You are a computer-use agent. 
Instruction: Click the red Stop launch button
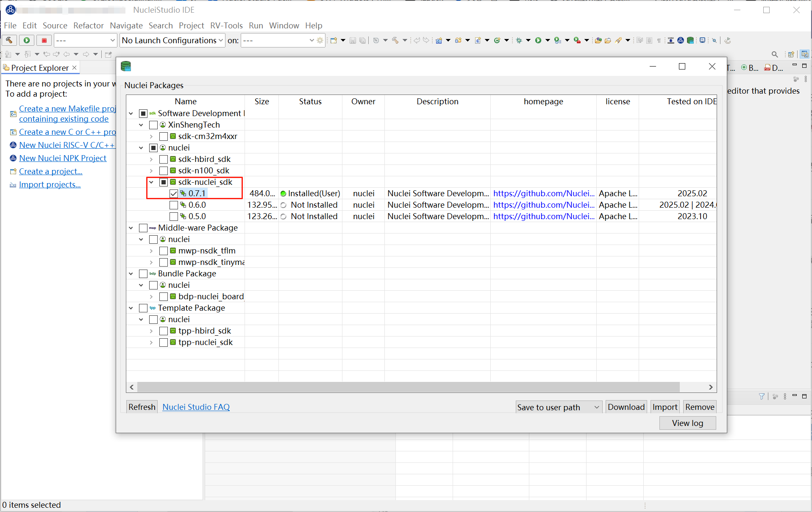[x=44, y=40]
